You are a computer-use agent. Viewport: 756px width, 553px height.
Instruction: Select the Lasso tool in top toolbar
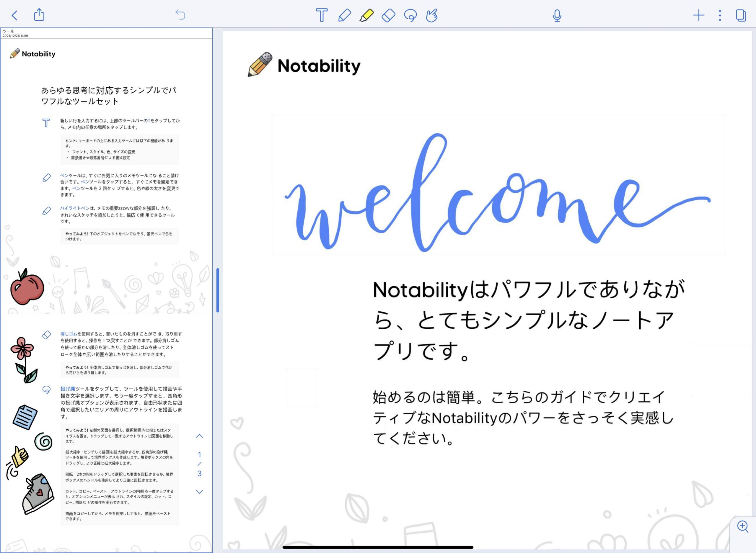coord(410,15)
